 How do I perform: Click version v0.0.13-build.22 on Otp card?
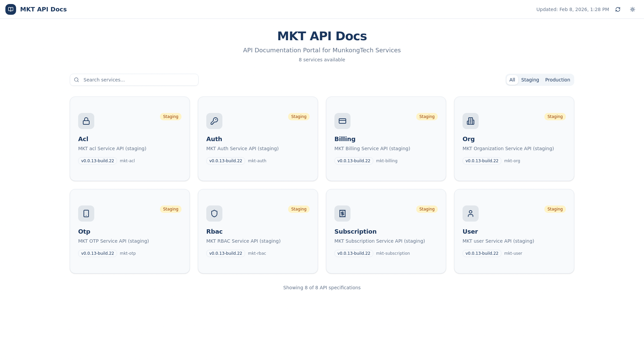coord(98,253)
